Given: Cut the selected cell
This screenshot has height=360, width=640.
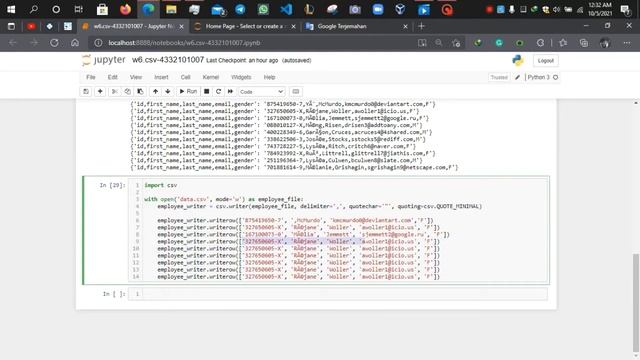Looking at the screenshot, I should tap(115, 91).
